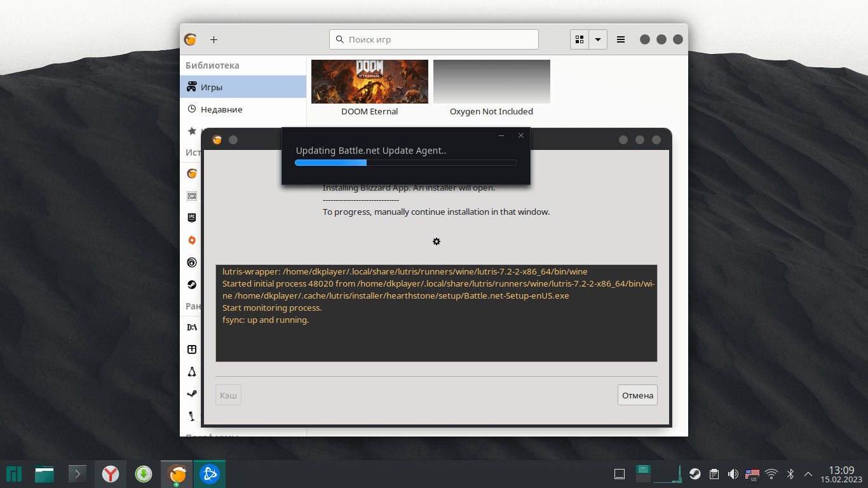Select the Epic Games source icon

click(191, 217)
